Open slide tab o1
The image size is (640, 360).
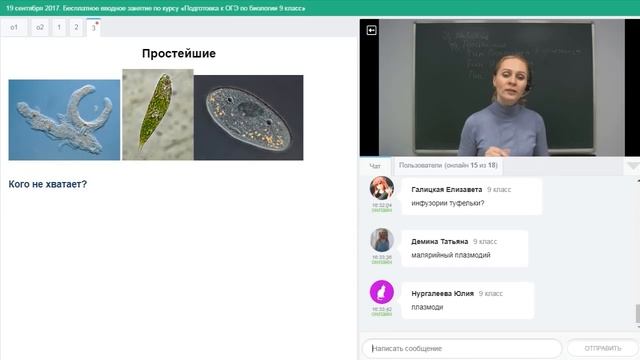click(14, 27)
